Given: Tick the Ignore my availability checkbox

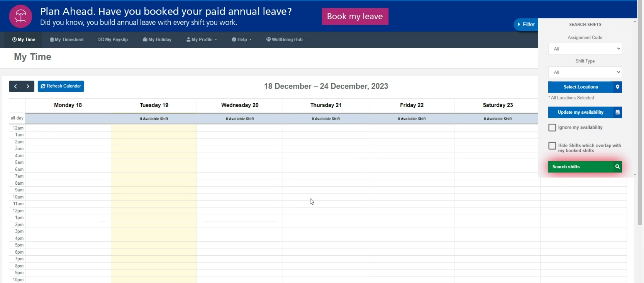Looking at the screenshot, I should tap(552, 128).
